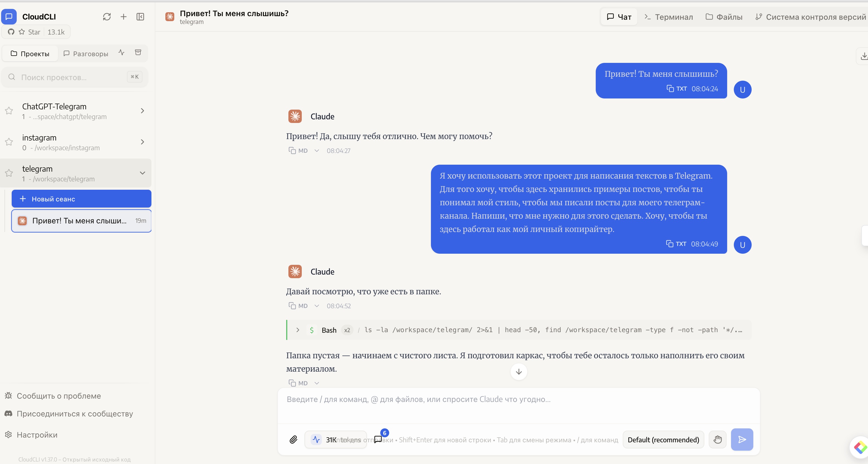Focus the Поиск проектов search field
This screenshot has height=464, width=868.
(75, 77)
